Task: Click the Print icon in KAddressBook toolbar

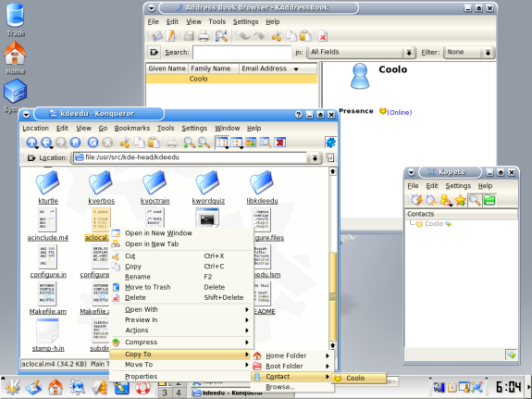Action: [x=204, y=36]
